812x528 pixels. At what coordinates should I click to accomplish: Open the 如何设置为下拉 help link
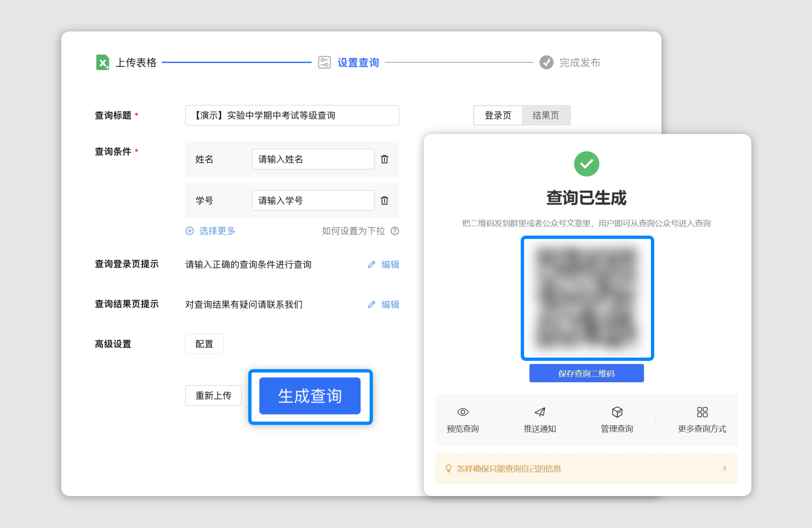pyautogui.click(x=353, y=231)
